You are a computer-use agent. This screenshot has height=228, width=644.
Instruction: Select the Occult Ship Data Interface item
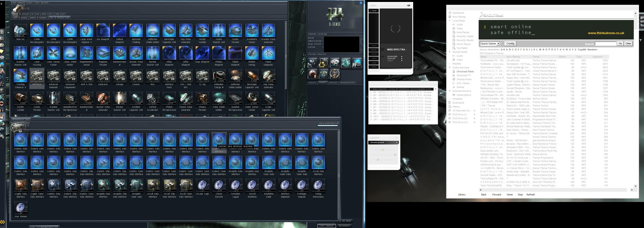(x=169, y=185)
